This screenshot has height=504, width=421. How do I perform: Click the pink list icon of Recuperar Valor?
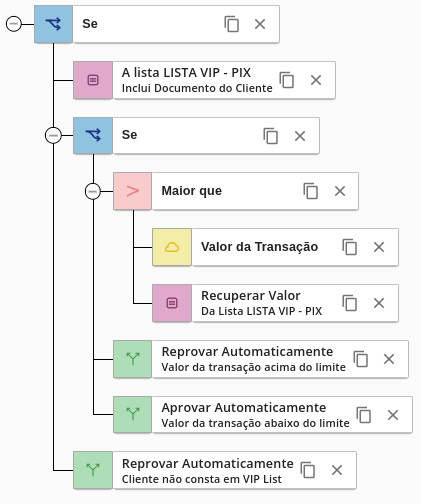click(172, 303)
